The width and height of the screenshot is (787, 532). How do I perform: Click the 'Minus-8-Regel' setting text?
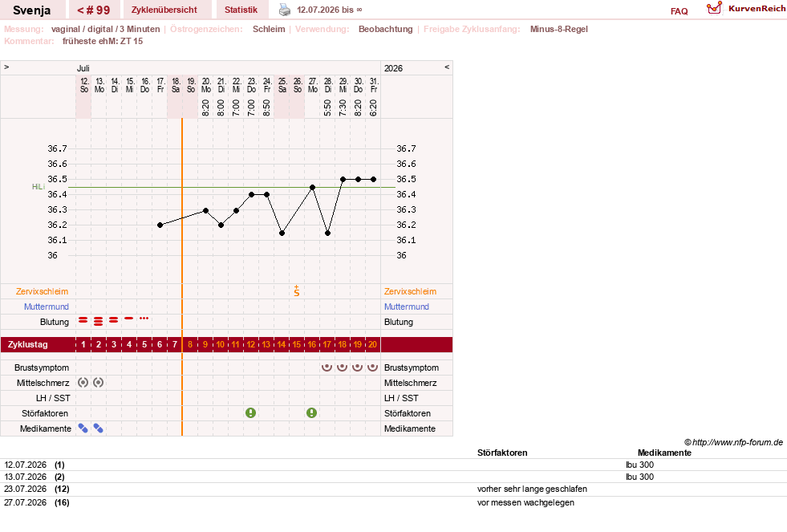558,29
